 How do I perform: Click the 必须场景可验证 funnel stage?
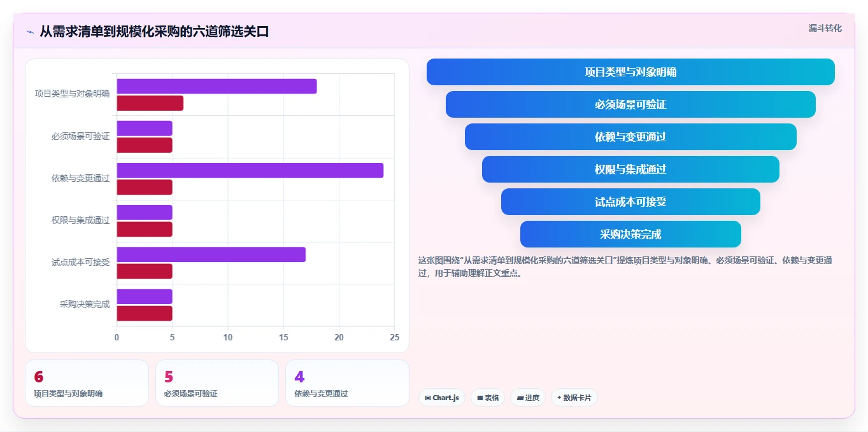tap(630, 104)
